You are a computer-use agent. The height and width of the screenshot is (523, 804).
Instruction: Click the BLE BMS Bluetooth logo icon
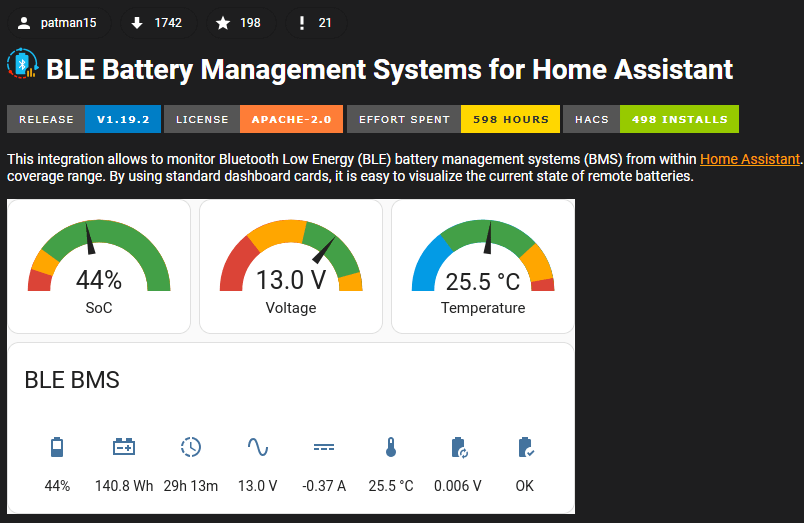tap(23, 65)
